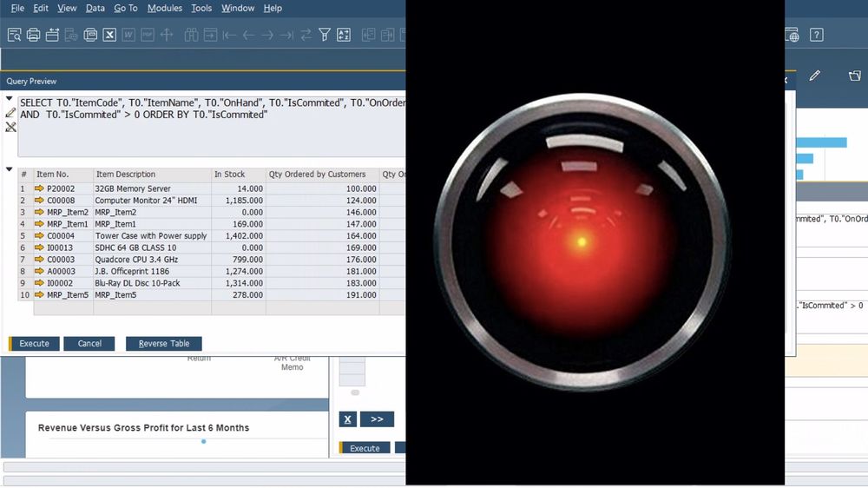Screen dimensions: 868x488
Task: Click the Target Document toolbar icon
Action: pyautogui.click(x=387, y=35)
